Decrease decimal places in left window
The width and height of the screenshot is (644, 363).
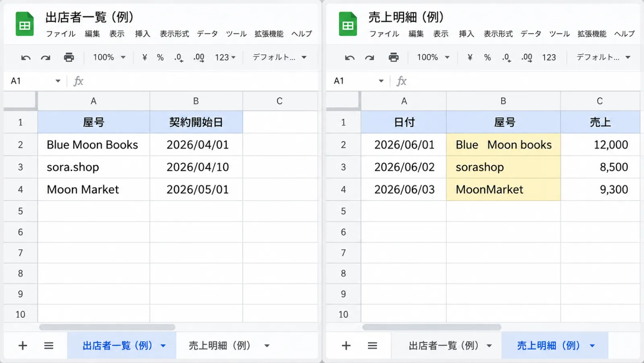pos(179,58)
